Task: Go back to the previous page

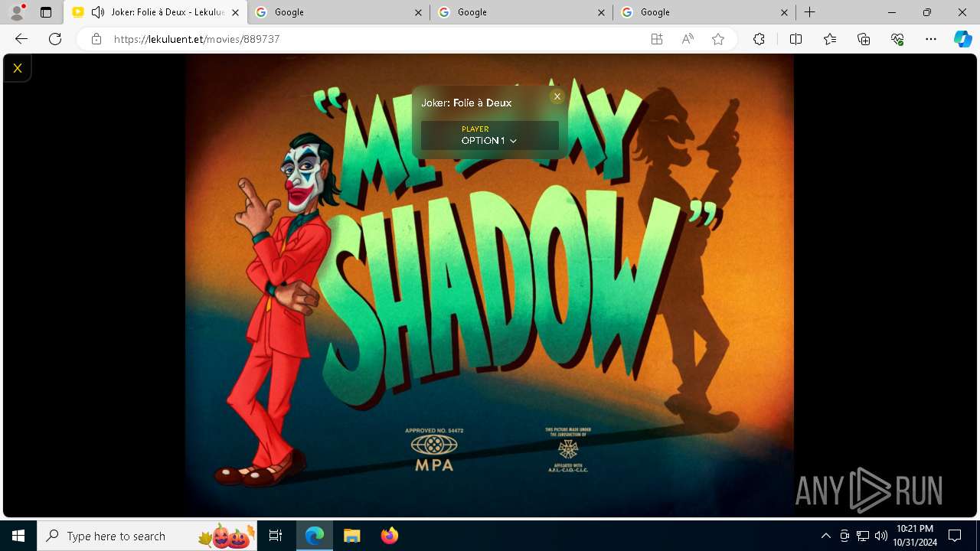Action: pos(21,39)
